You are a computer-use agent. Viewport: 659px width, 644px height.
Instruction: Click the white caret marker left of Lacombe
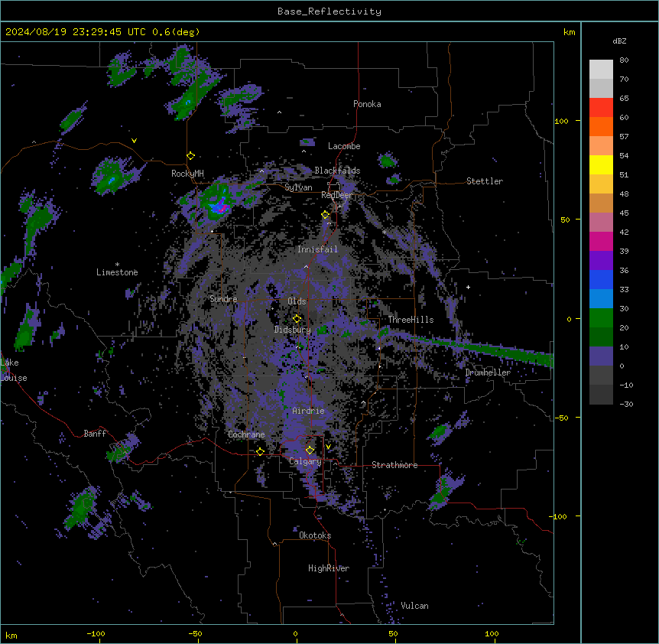pyautogui.click(x=304, y=151)
